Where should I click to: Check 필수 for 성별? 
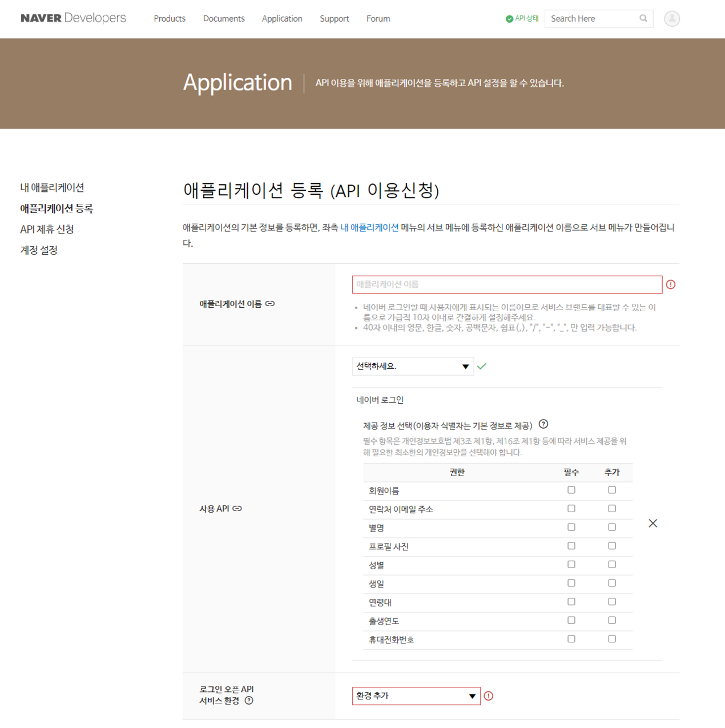pos(571,565)
